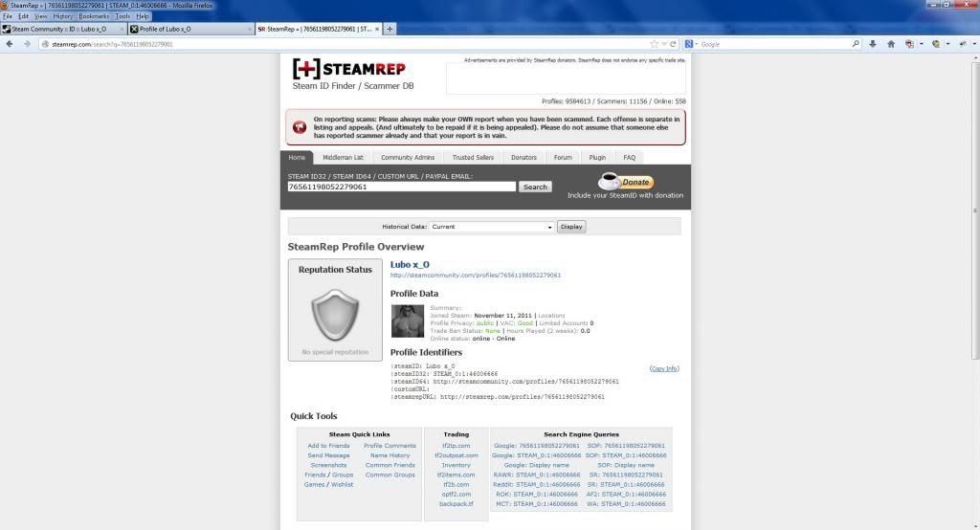Click the globe addon icon in toolbar

point(936,44)
